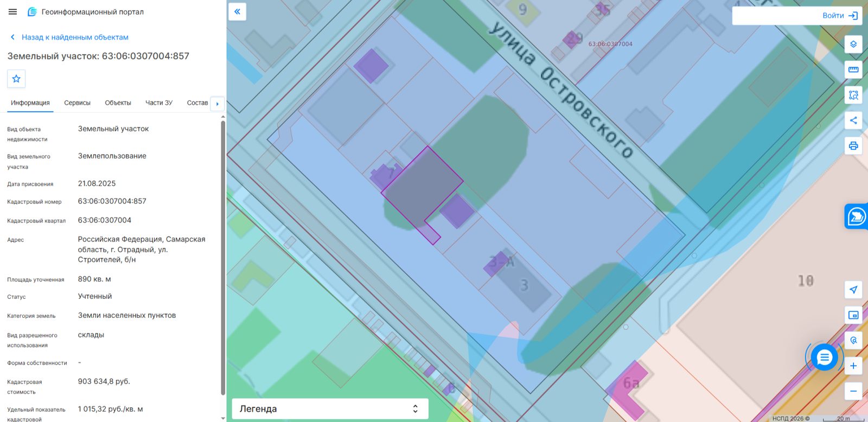Open the Части ЗУ tab
Viewport: 868px width, 422px height.
[159, 103]
